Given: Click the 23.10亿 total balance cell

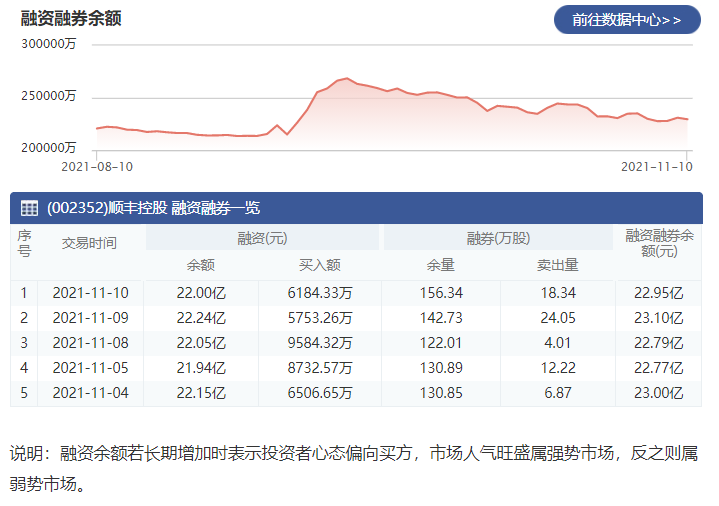Looking at the screenshot, I should coord(659,318).
